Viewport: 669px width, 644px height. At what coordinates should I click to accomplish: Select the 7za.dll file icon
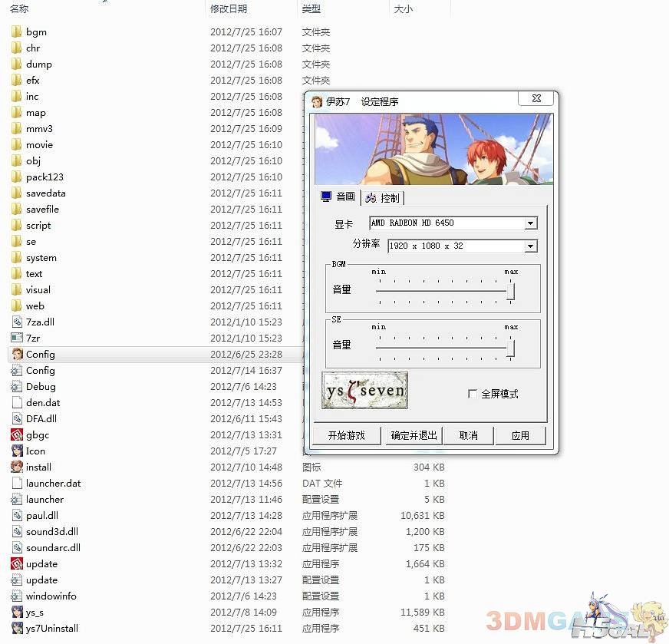tap(17, 322)
